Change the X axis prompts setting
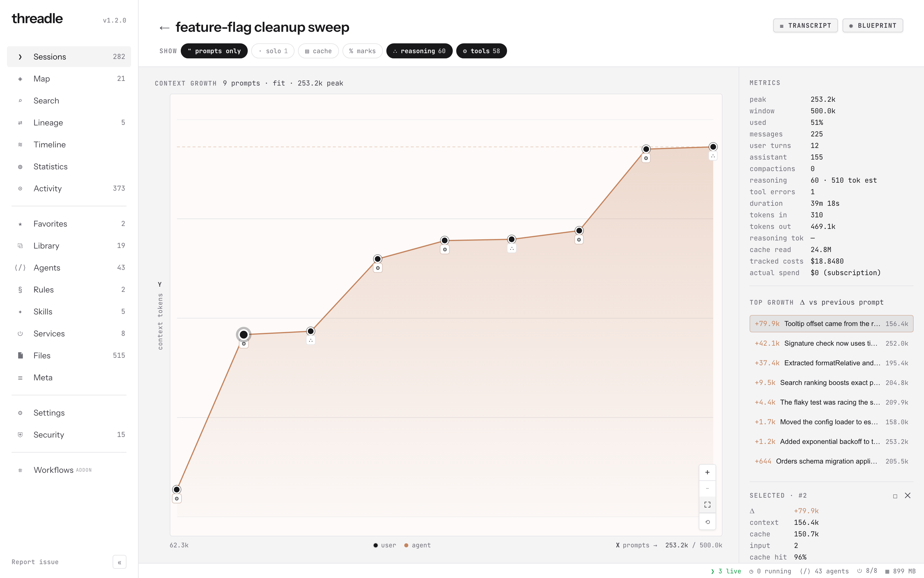This screenshot has height=578, width=924. pos(636,545)
